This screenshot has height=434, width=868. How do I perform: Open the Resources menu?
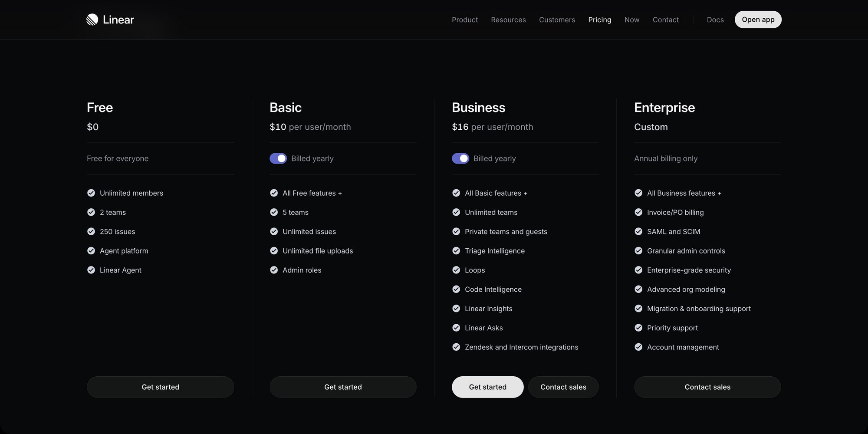click(508, 20)
